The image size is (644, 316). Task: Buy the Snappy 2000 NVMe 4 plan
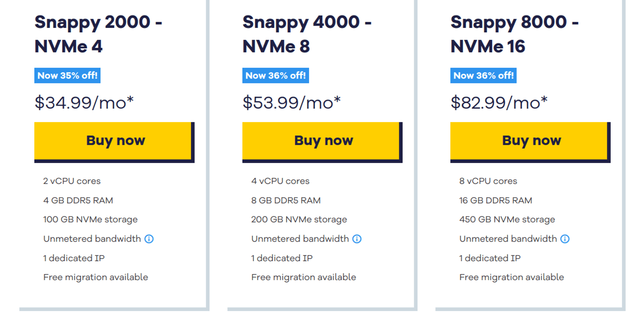tap(114, 140)
